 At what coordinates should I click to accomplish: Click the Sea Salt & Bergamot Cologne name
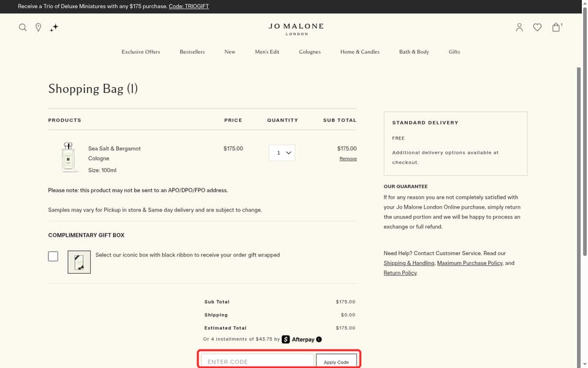(x=115, y=153)
